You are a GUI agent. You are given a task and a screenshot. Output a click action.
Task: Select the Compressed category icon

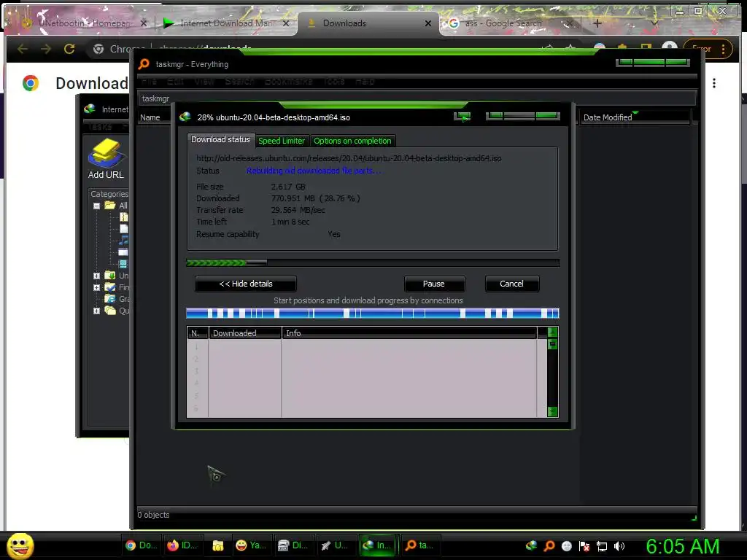click(x=124, y=217)
